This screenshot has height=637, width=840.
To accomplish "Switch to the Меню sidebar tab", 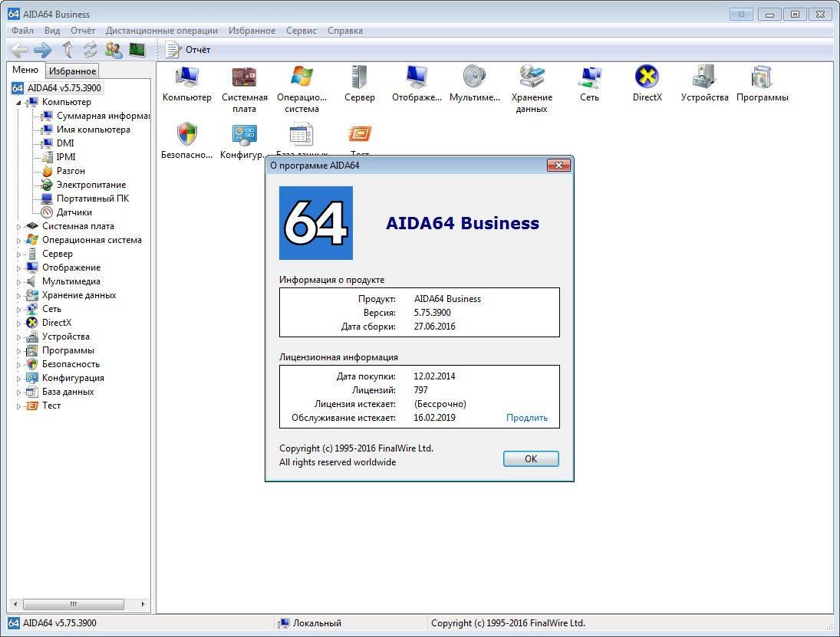I will pyautogui.click(x=25, y=70).
